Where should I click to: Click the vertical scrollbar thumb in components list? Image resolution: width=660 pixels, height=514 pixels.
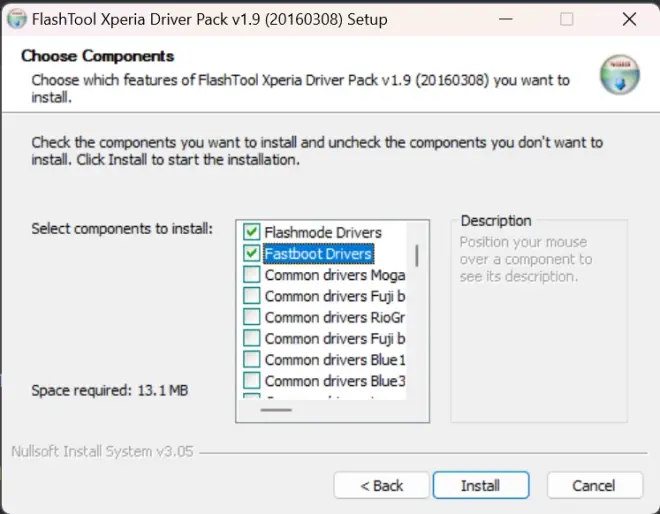(x=417, y=256)
